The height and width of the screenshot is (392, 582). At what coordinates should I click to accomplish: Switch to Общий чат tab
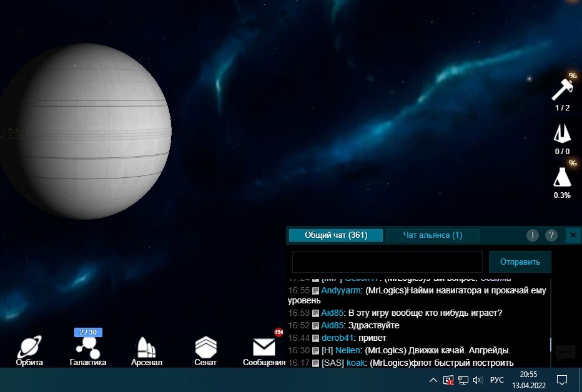336,235
